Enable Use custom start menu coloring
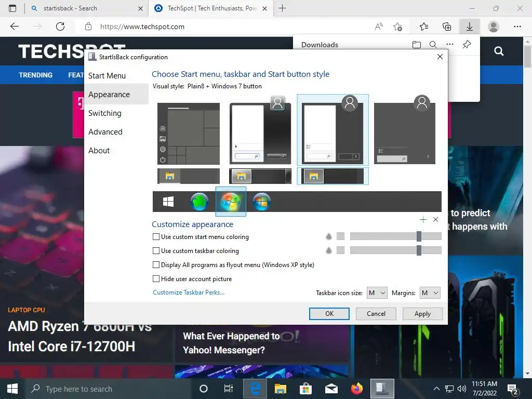The image size is (532, 399). (156, 237)
